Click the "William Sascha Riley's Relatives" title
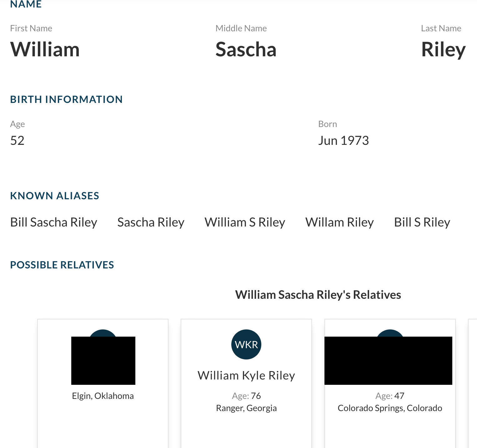 (x=318, y=295)
